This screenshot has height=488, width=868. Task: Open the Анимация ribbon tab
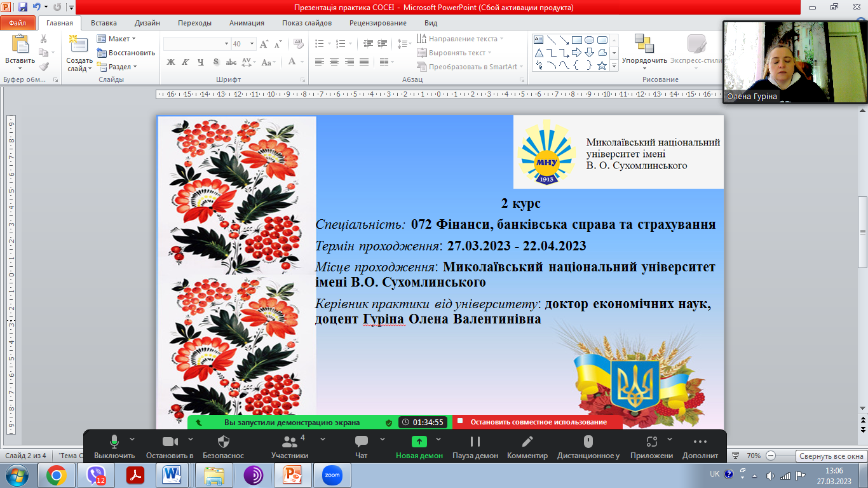247,23
